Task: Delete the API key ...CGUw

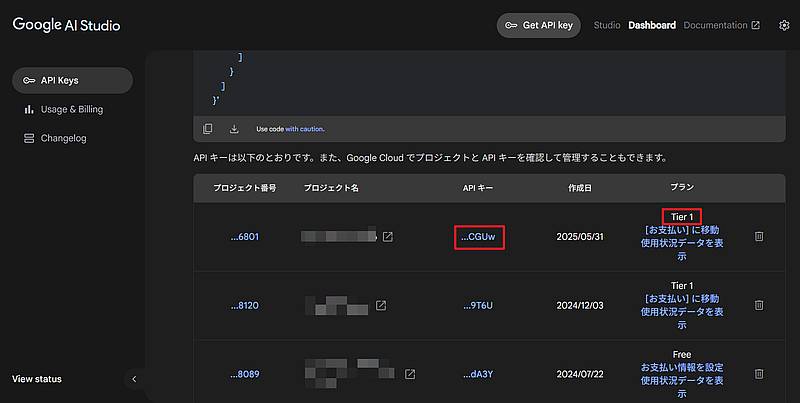Action: 759,236
